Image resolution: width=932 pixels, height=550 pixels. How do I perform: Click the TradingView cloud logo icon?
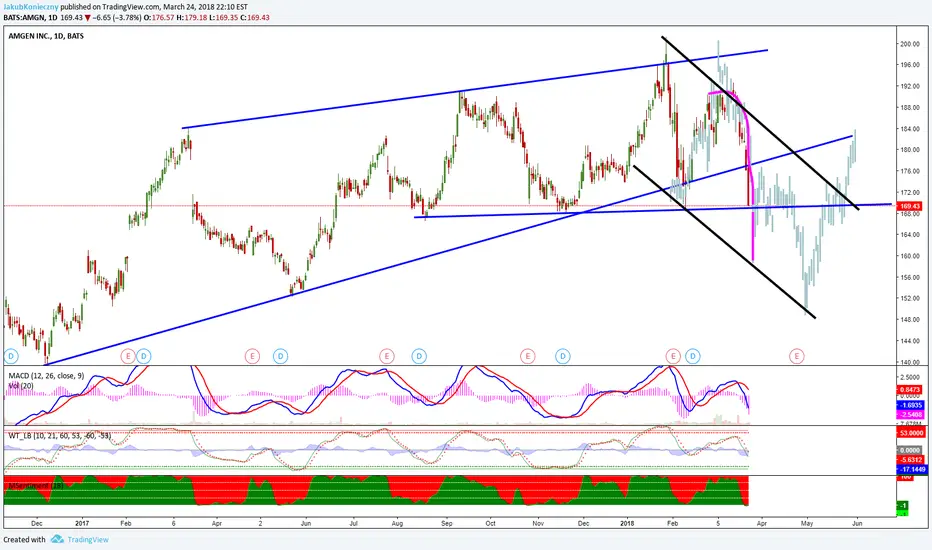[x=57, y=539]
